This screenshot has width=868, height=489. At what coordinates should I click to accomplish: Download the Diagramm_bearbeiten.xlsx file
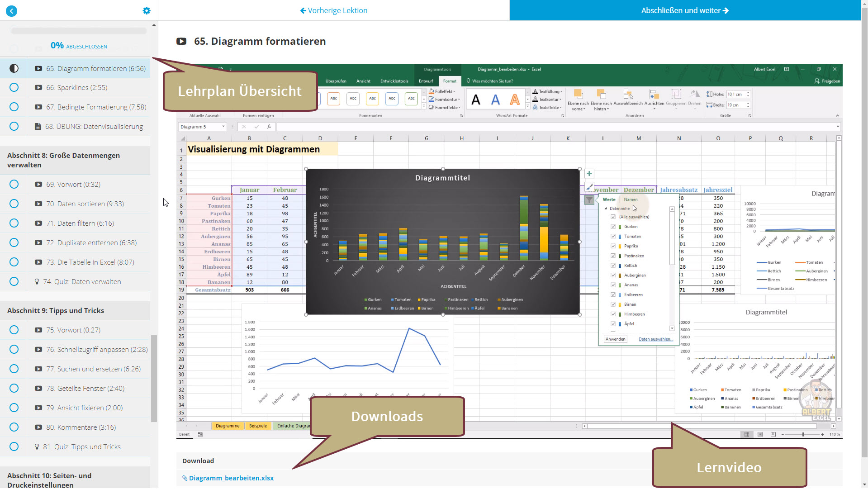pyautogui.click(x=231, y=478)
